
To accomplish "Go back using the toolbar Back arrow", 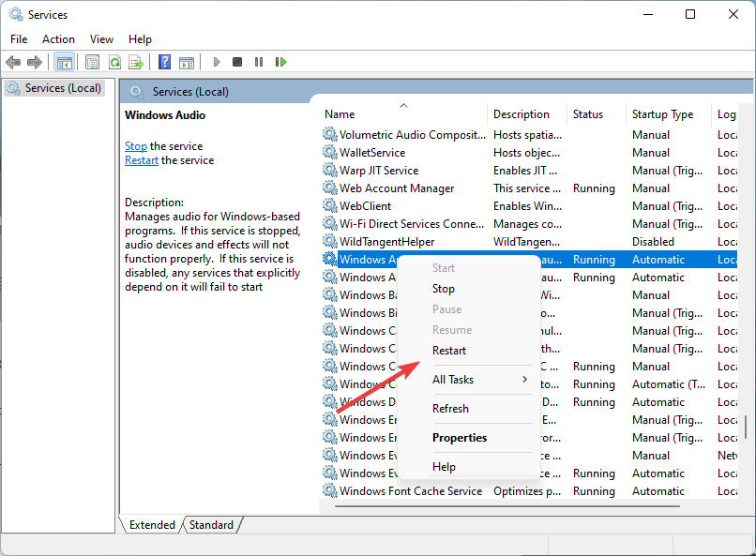I will (13, 62).
